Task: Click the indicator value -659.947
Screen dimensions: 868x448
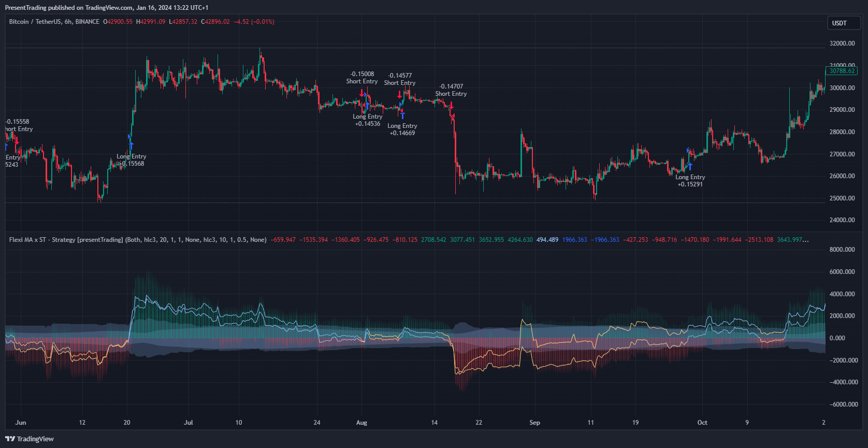Action: 283,240
